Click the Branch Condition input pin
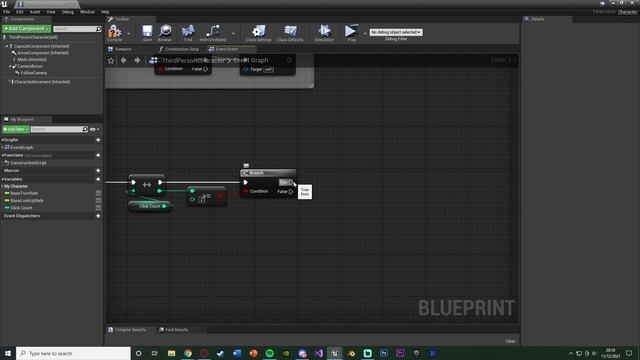The image size is (640, 360). tap(246, 191)
